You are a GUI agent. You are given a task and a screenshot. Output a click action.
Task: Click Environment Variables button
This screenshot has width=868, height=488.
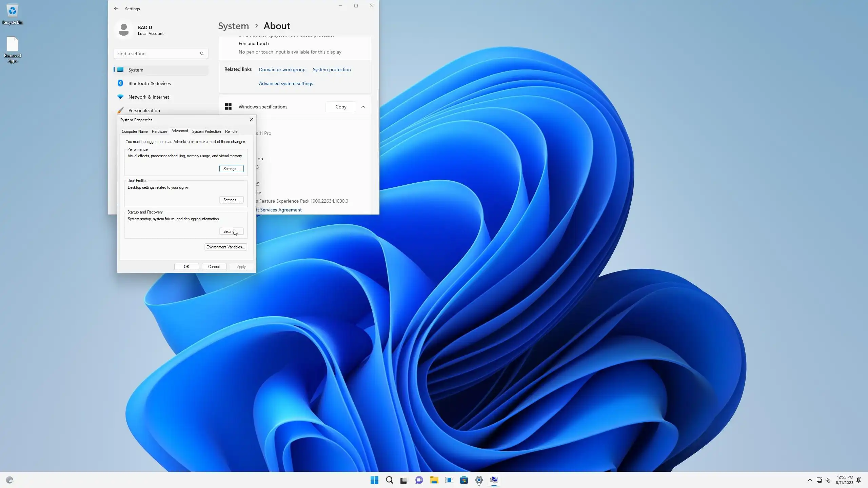click(225, 247)
